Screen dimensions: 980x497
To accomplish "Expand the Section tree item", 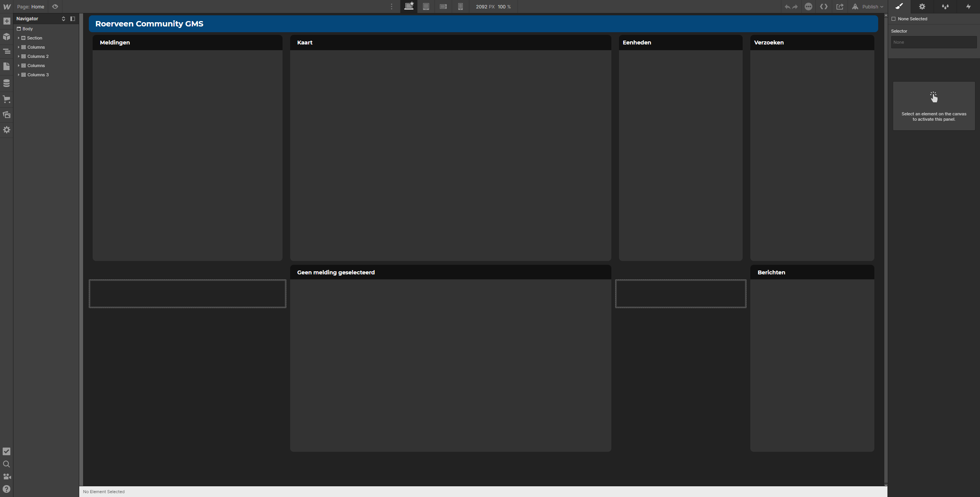I will (18, 38).
